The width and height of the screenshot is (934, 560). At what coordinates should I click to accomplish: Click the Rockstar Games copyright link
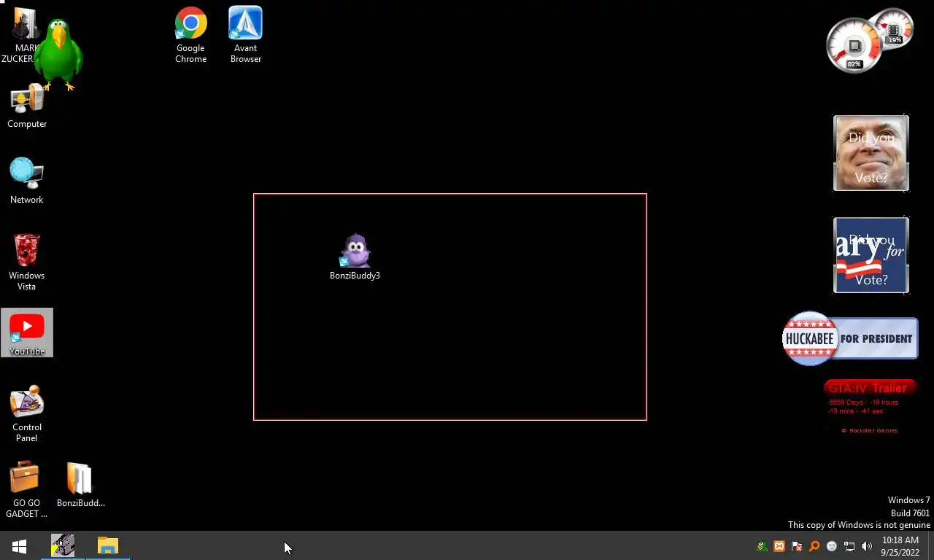pyautogui.click(x=870, y=430)
